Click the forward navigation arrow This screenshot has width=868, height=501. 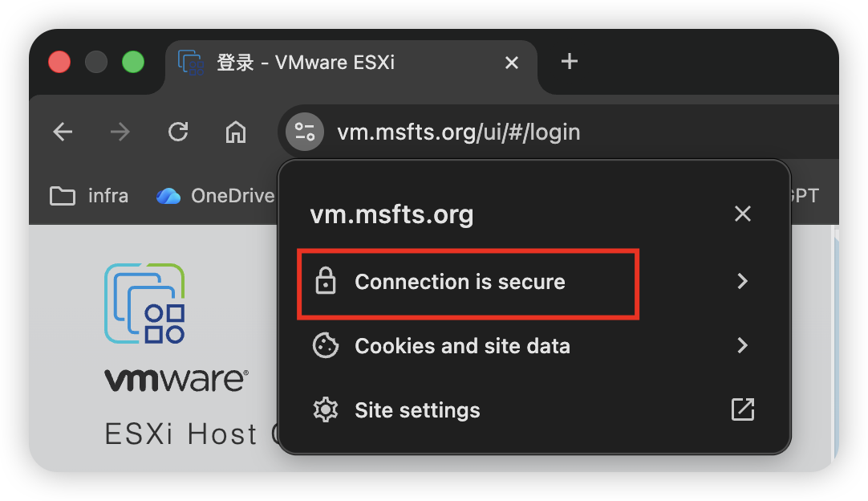pyautogui.click(x=120, y=132)
